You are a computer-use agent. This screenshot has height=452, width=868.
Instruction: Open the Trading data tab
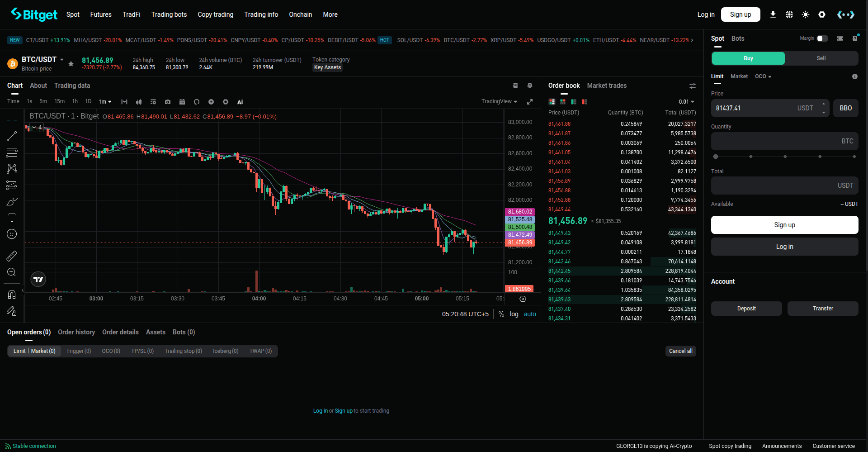point(72,86)
